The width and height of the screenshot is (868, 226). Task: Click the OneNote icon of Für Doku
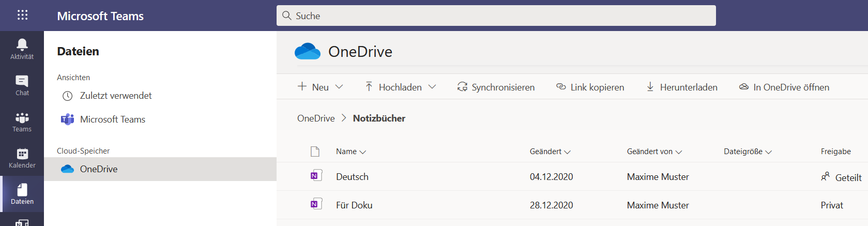[x=316, y=204]
